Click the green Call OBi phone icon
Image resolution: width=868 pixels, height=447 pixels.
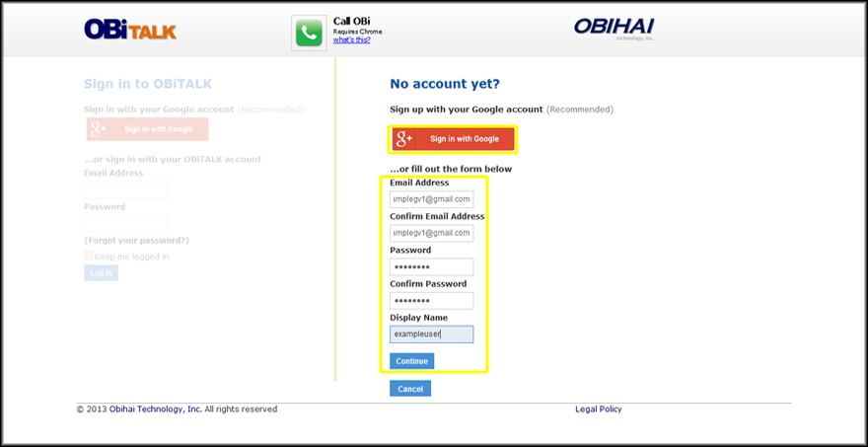click(309, 34)
